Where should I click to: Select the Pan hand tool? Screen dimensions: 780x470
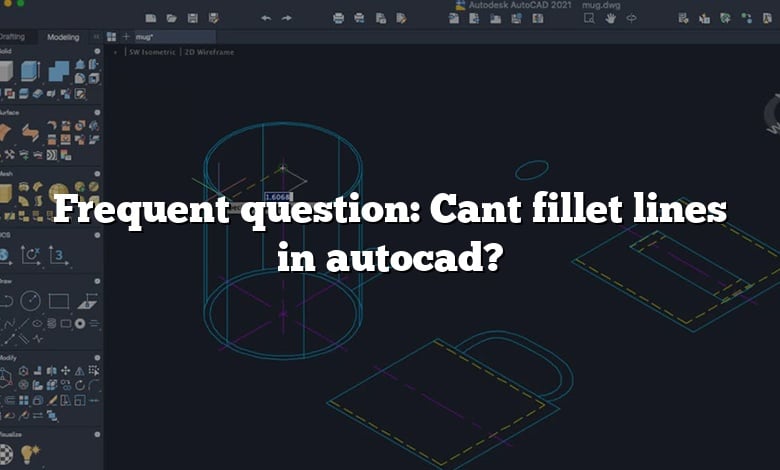click(x=610, y=18)
